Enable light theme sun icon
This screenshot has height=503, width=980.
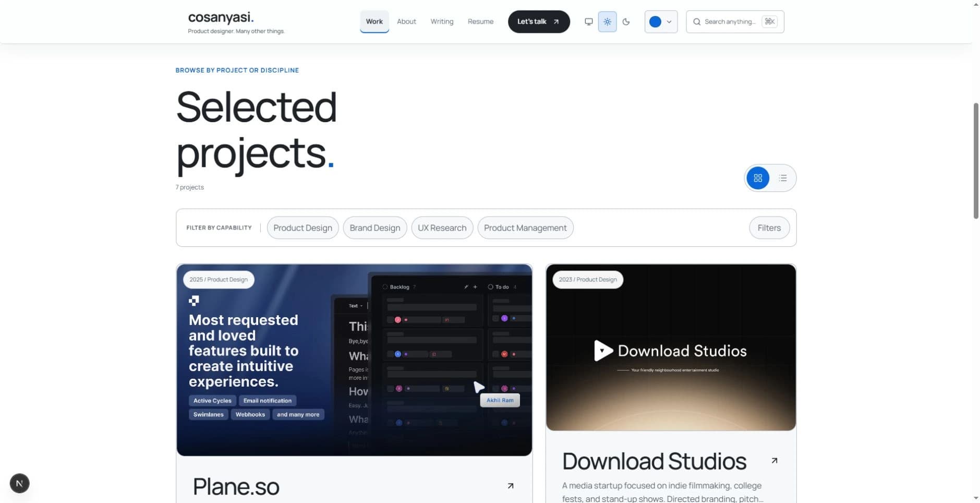[607, 22]
